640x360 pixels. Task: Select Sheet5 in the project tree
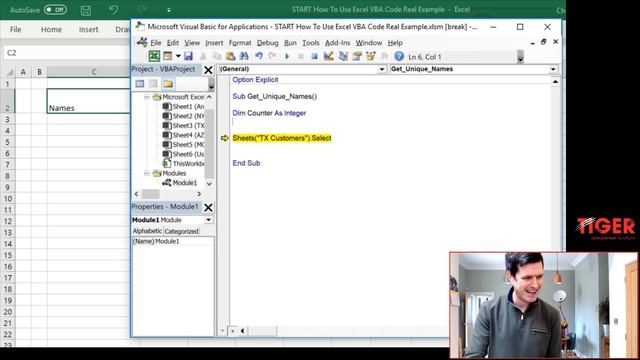(183, 144)
